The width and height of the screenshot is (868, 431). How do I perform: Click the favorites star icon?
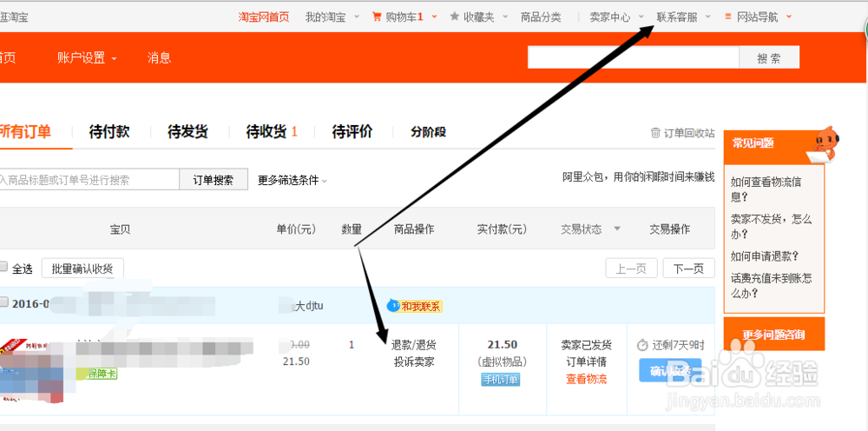[x=455, y=17]
